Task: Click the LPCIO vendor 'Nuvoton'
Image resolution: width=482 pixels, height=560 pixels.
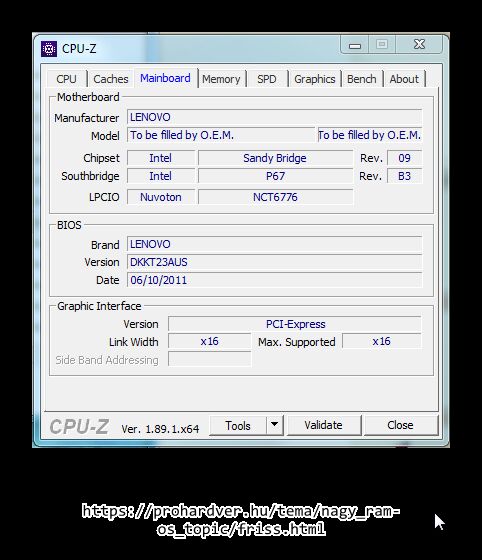Action: coord(161,197)
